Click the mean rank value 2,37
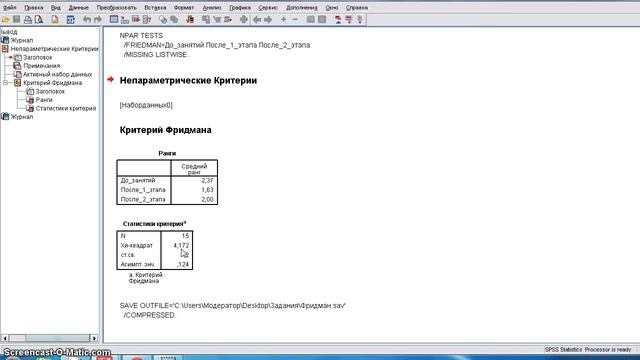Image resolution: width=640 pixels, height=360 pixels. pos(207,180)
